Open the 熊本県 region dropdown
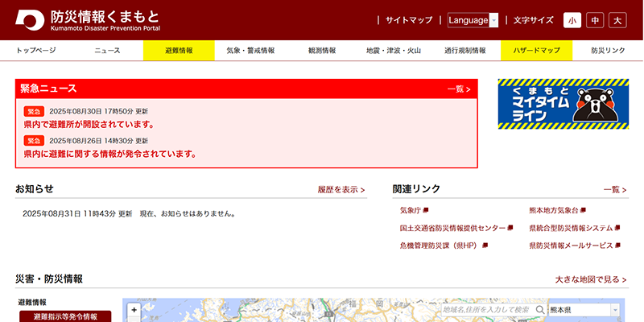This screenshot has width=644, height=322. point(584,310)
